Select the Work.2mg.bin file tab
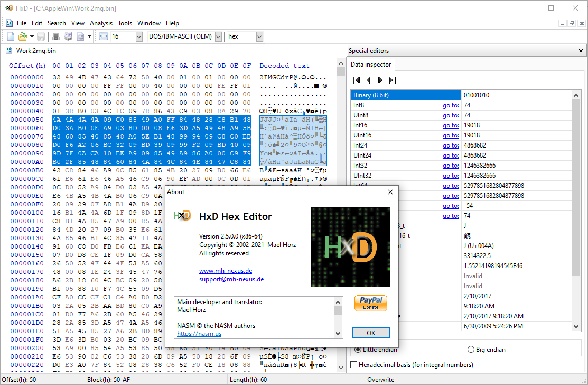Screen dimensions: 588x385 31,51
